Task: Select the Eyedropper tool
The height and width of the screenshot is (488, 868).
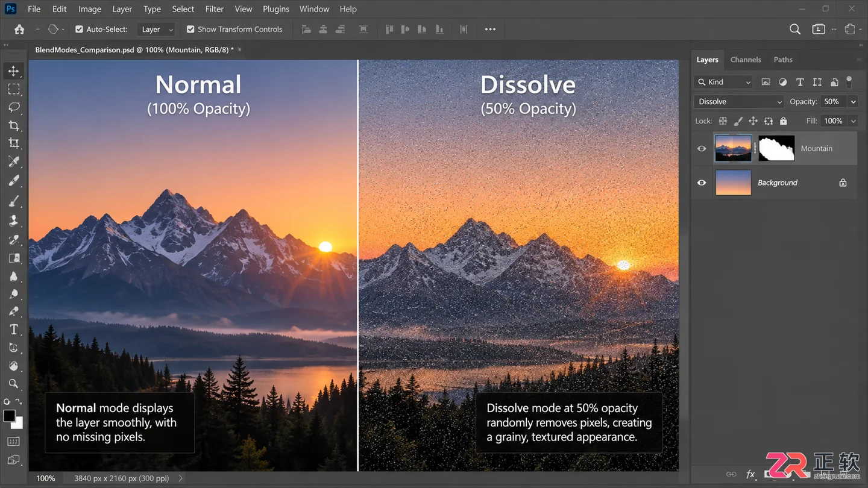Action: pos(13,161)
